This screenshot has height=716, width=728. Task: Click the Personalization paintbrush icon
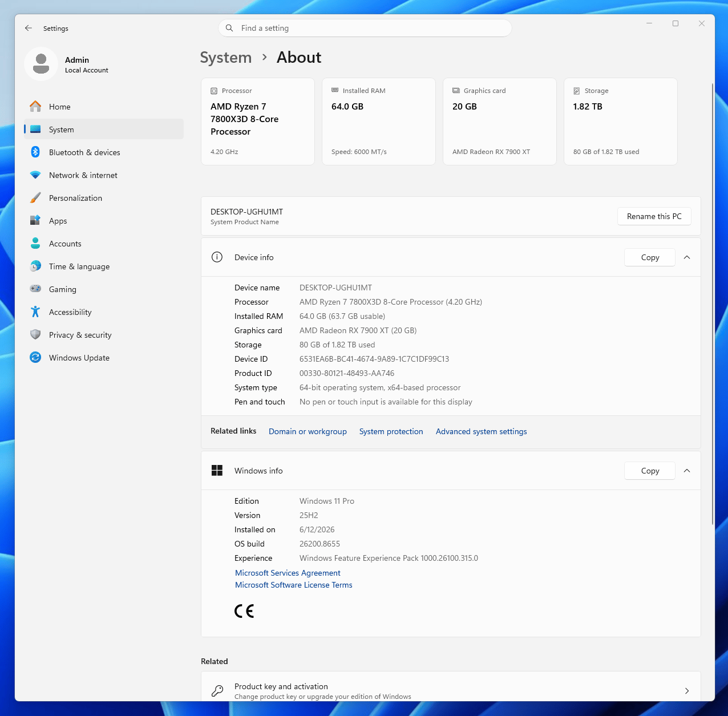point(35,198)
